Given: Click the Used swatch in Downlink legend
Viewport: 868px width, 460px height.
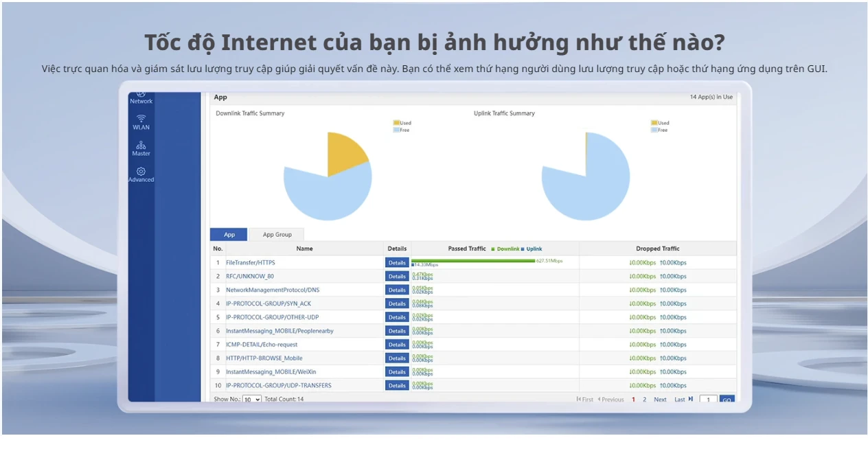Looking at the screenshot, I should (396, 123).
